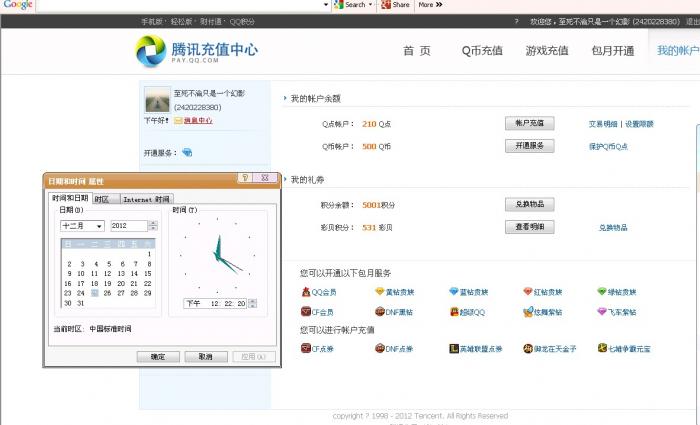Open the 交易明细 link
700x425 pixels.
(603, 124)
